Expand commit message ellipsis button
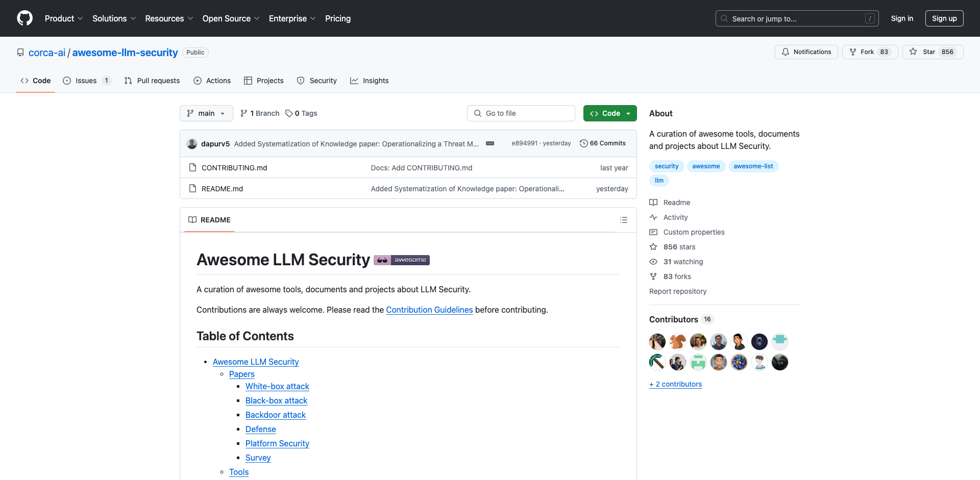 coord(490,143)
